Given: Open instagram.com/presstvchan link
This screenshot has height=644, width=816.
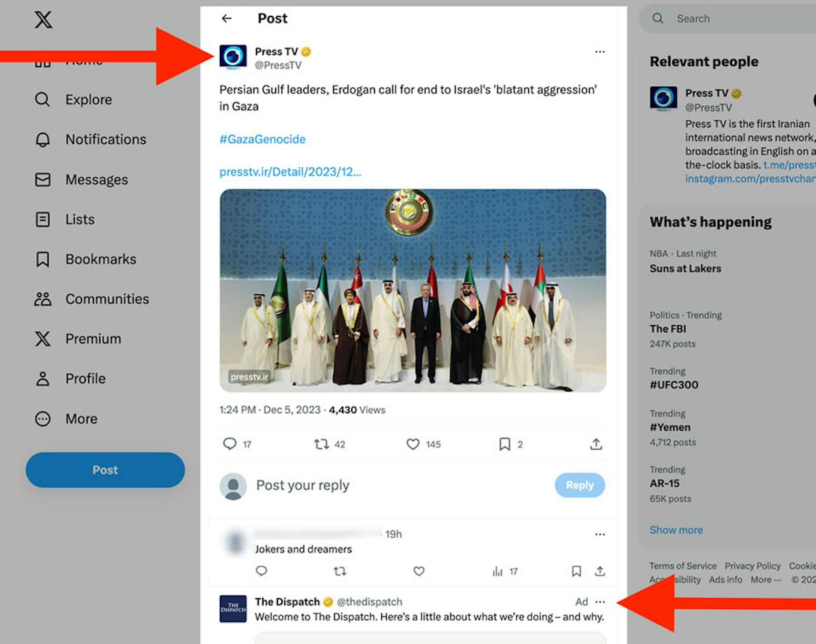Looking at the screenshot, I should pyautogui.click(x=750, y=179).
